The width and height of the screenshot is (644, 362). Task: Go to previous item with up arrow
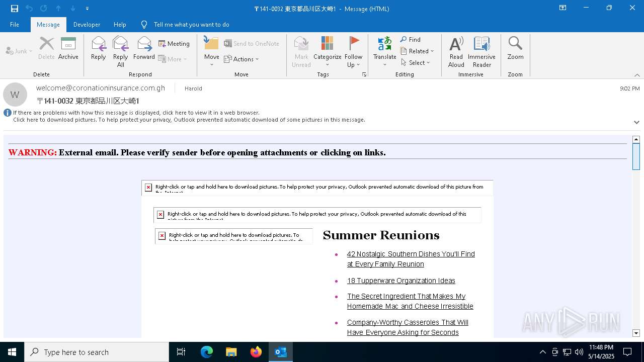[x=58, y=9]
